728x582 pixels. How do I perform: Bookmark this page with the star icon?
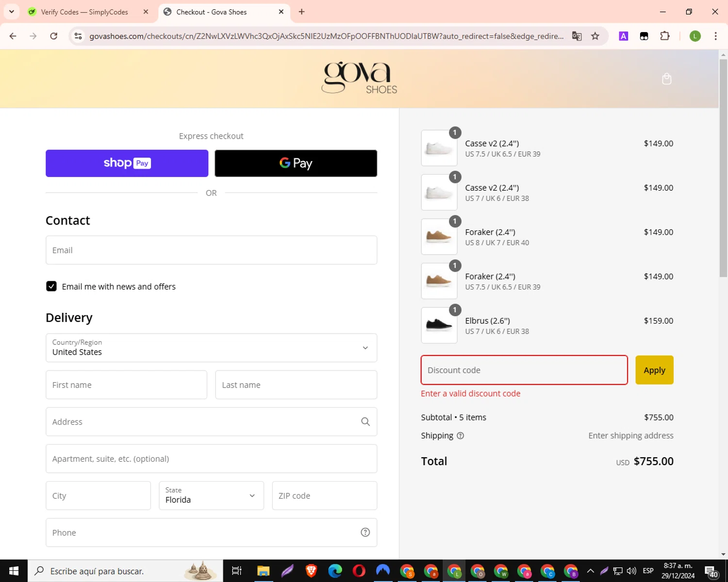pos(595,36)
